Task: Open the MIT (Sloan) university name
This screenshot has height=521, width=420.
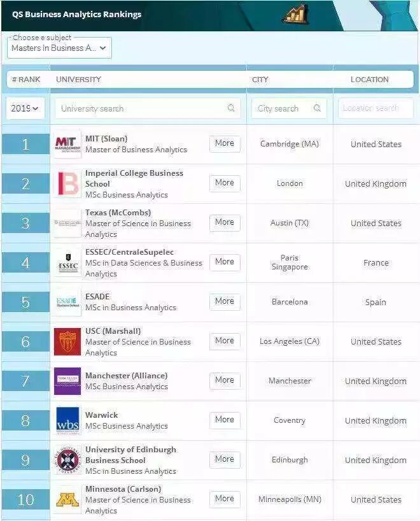Action: (106, 139)
